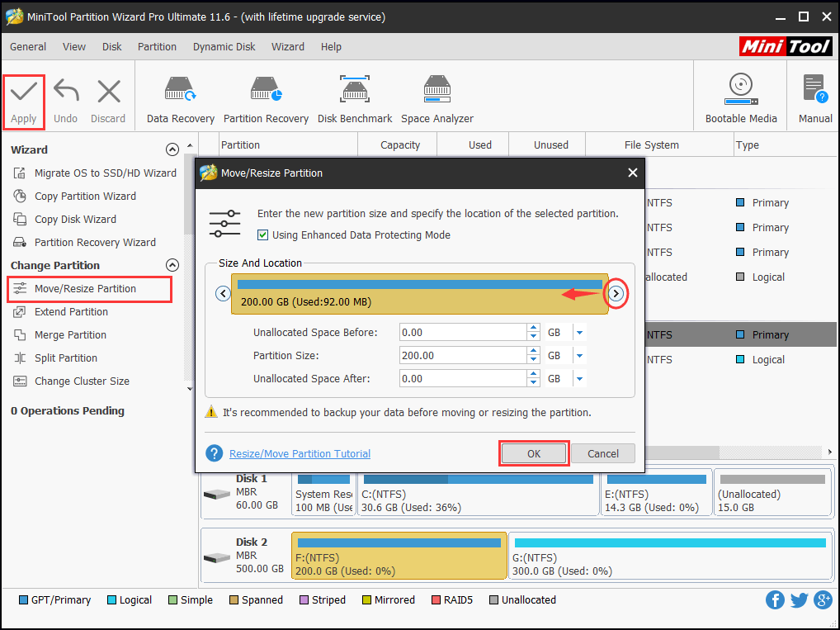Select Split Partition in sidebar
The image size is (840, 630).
click(x=54, y=358)
